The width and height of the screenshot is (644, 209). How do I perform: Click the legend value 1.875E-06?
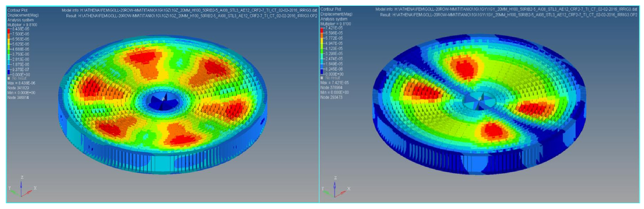(21, 64)
